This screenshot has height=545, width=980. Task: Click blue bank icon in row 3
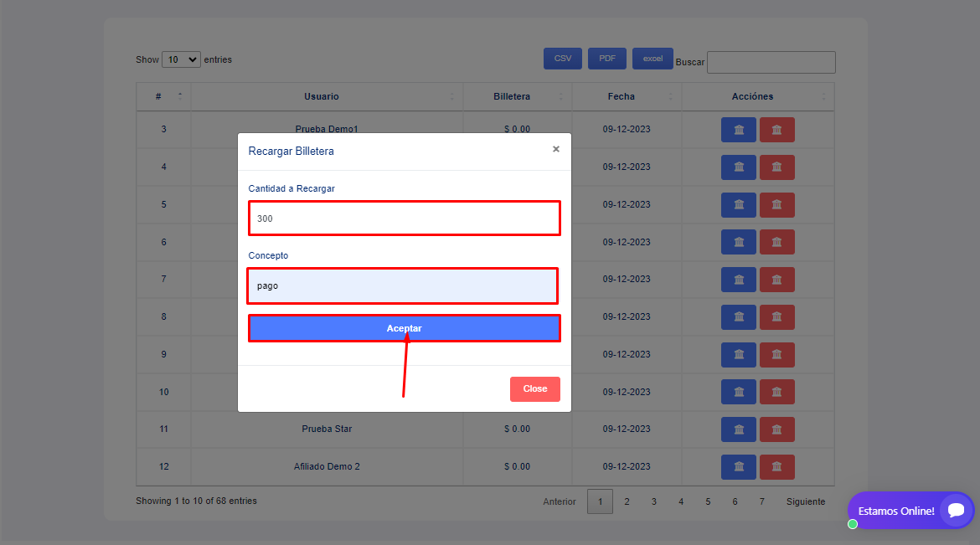tap(738, 130)
